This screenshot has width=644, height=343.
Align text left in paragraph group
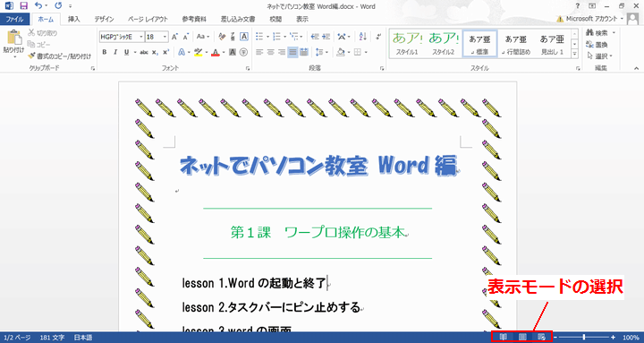[x=259, y=52]
